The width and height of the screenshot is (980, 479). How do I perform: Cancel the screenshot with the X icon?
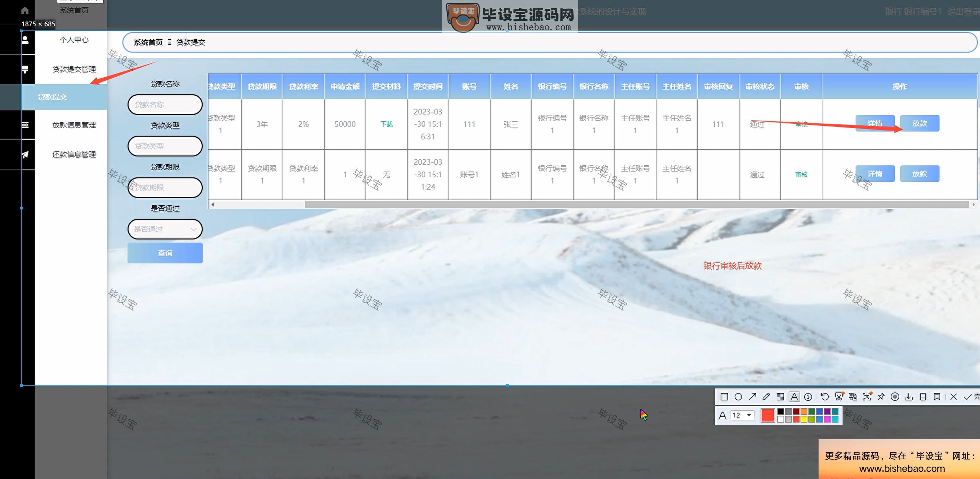click(953, 397)
